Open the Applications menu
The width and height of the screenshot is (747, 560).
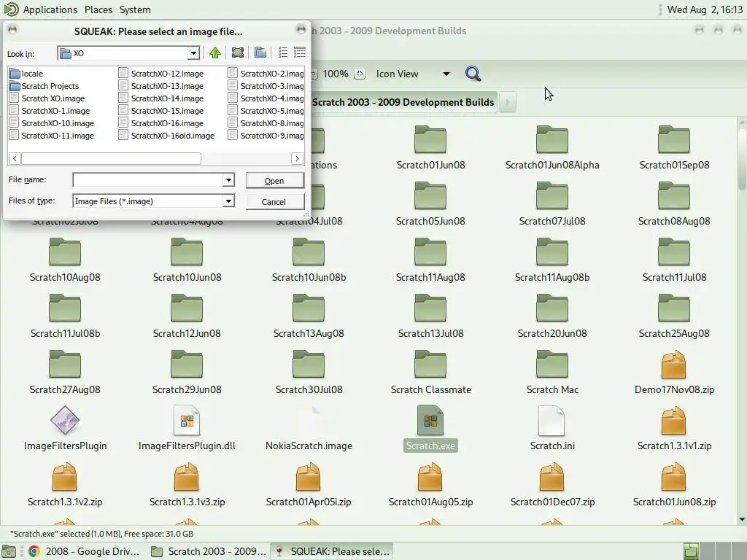[50, 9]
